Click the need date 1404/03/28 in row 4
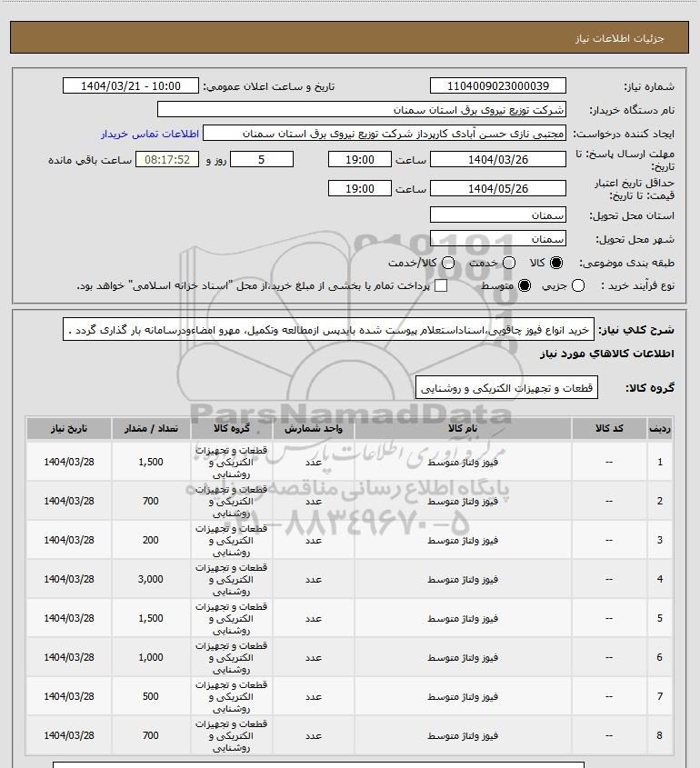The image size is (700, 768). point(69,579)
